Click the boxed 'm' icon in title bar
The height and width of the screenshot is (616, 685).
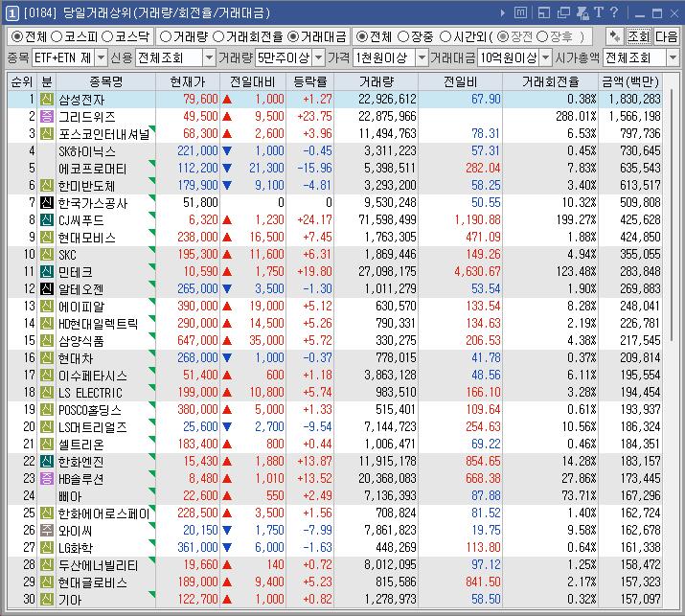pyautogui.click(x=520, y=13)
